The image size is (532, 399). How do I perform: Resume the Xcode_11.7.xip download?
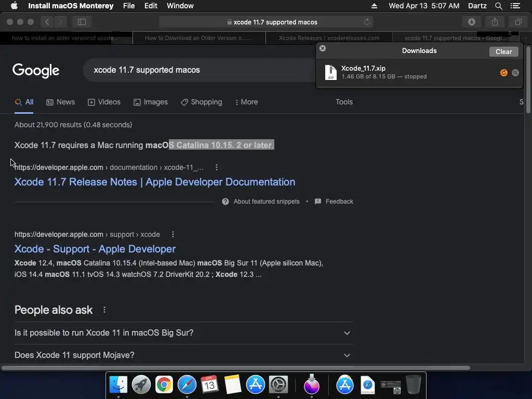coord(504,73)
